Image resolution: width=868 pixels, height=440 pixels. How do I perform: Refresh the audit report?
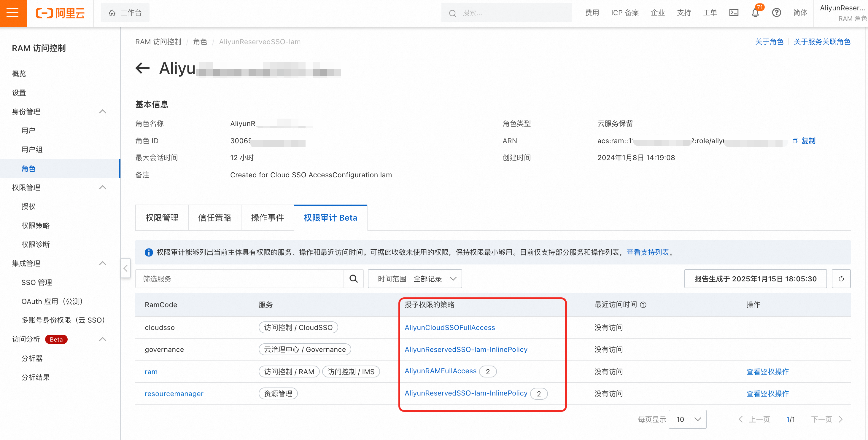841,279
